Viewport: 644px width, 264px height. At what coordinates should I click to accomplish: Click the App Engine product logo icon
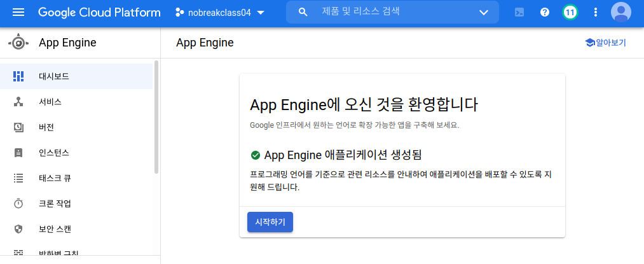(19, 43)
